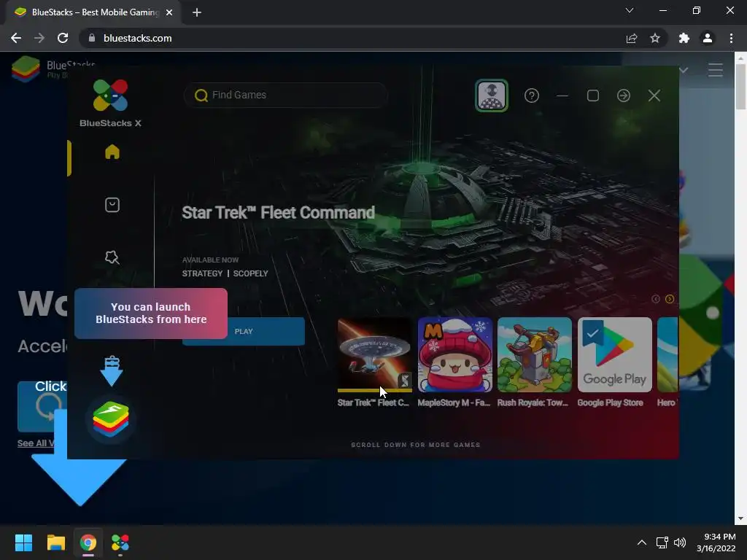This screenshot has width=747, height=560.
Task: Click the scrollbar down arrow
Action: (x=740, y=518)
